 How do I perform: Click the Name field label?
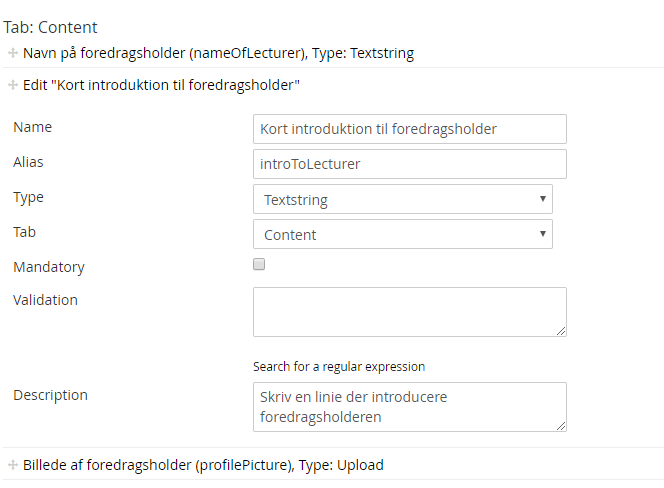coord(33,127)
